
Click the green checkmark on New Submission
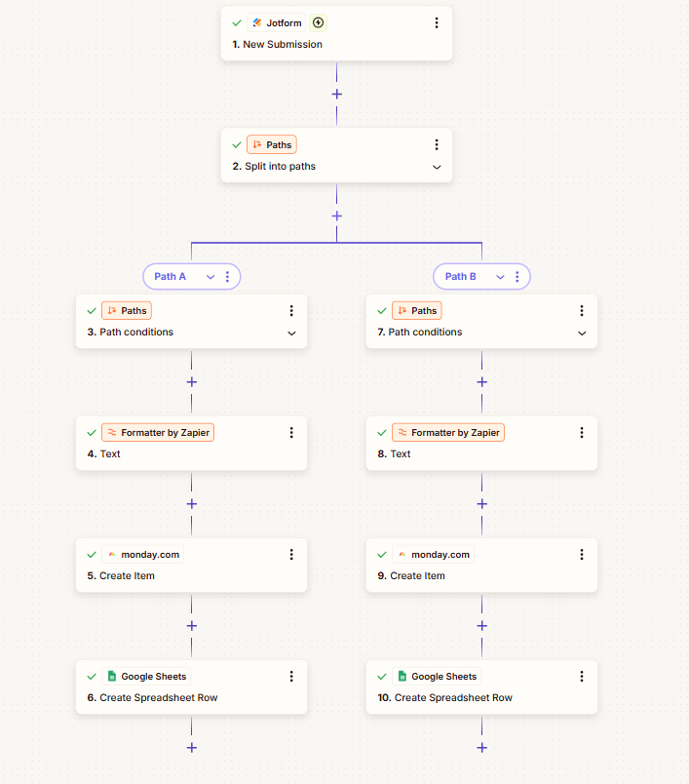pyautogui.click(x=236, y=22)
